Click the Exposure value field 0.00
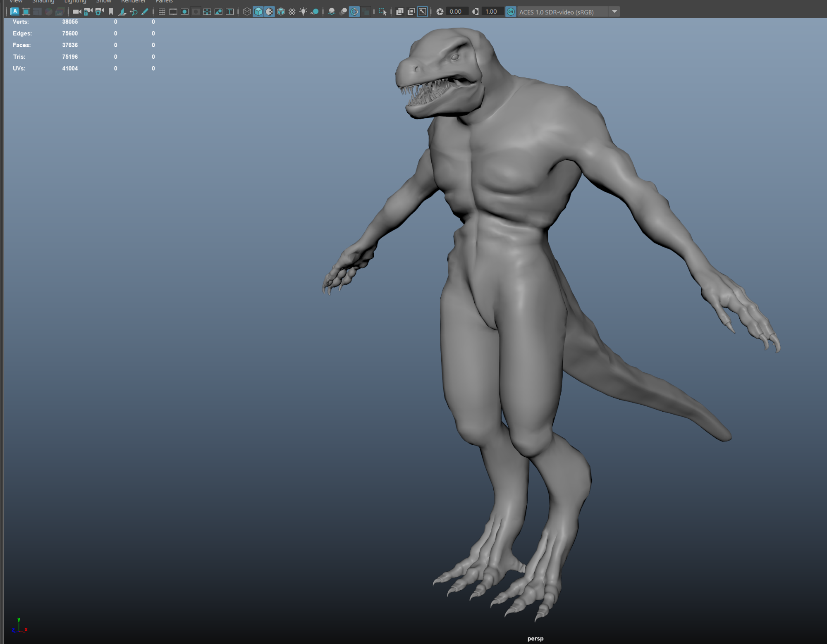This screenshot has width=827, height=644. 457,12
